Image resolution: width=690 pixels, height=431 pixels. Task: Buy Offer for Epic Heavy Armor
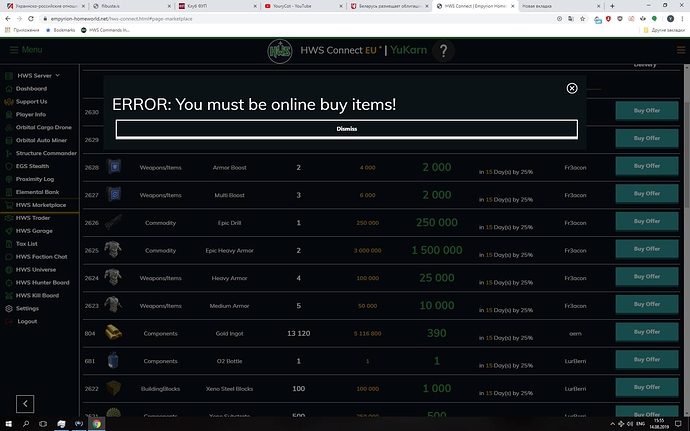coord(646,249)
